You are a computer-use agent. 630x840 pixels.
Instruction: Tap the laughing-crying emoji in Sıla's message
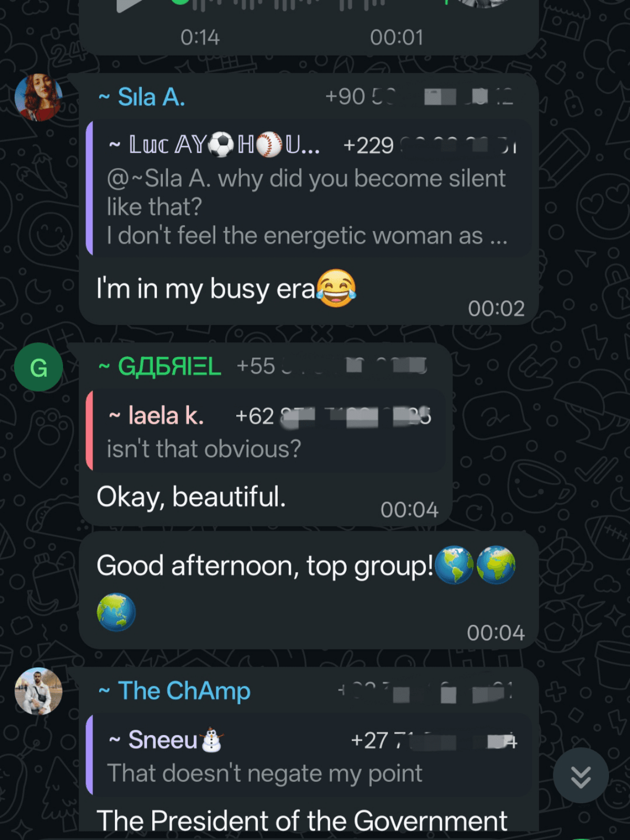[x=337, y=288]
